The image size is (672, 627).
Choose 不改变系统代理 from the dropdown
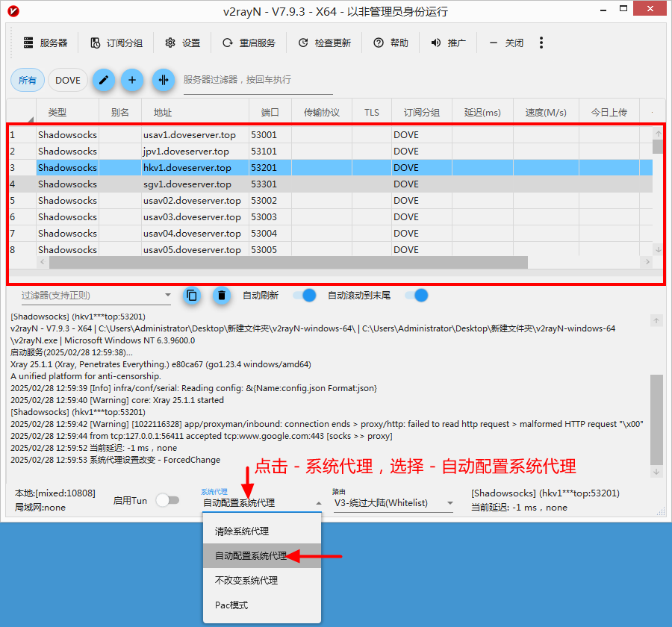262,580
